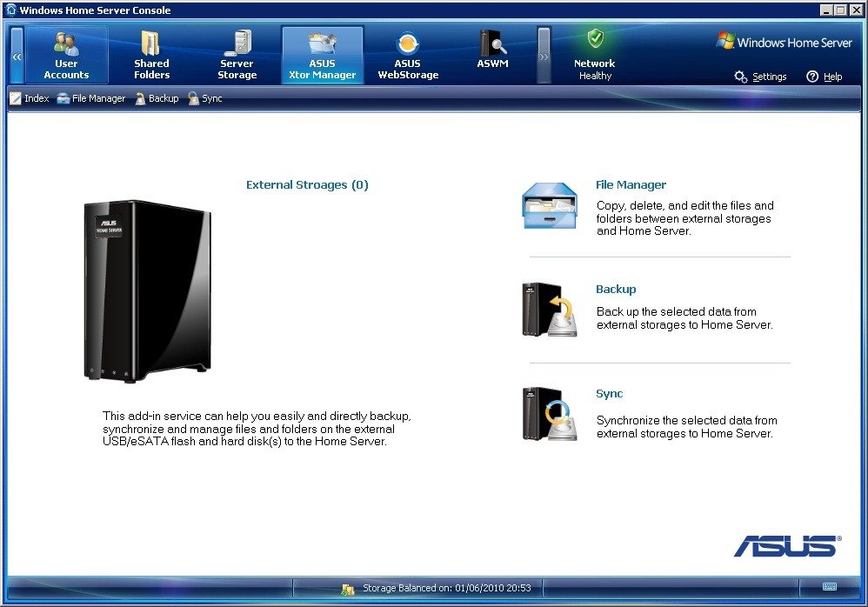The width and height of the screenshot is (868, 607).
Task: Click the ASUS Home Server device image
Action: [147, 291]
